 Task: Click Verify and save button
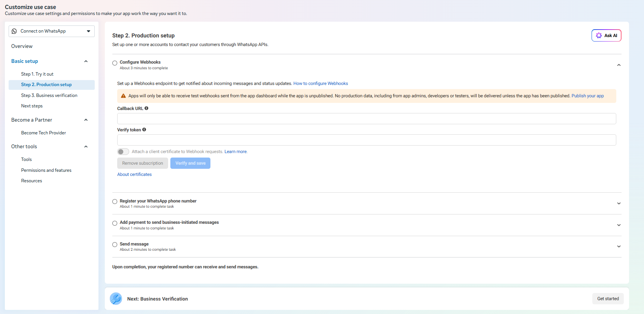coord(190,163)
